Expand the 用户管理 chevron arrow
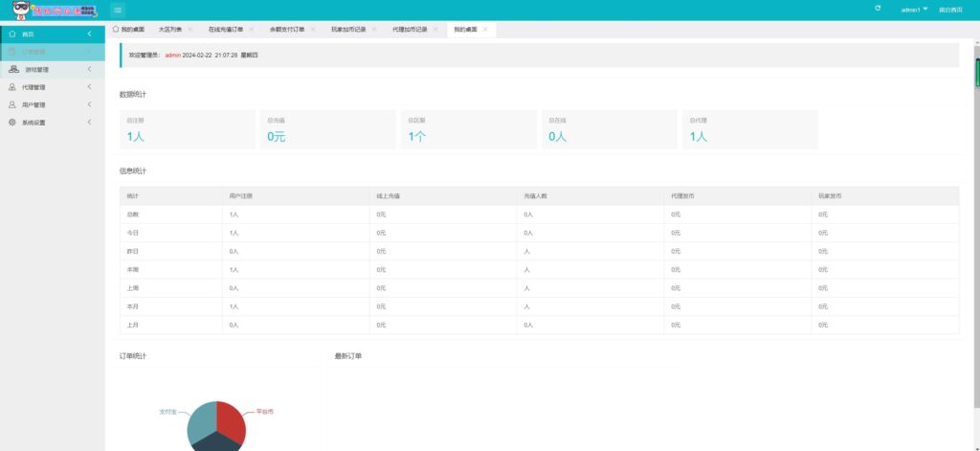 89,104
